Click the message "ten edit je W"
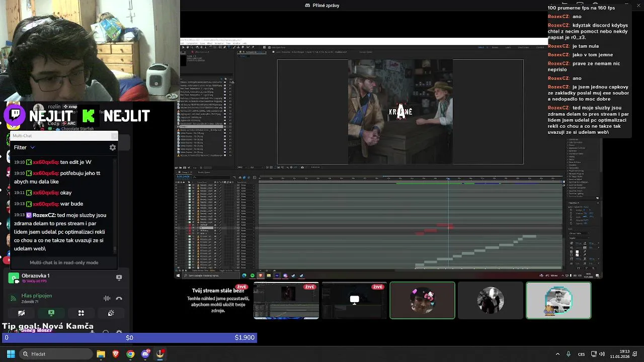This screenshot has height=362, width=644. pos(75,162)
